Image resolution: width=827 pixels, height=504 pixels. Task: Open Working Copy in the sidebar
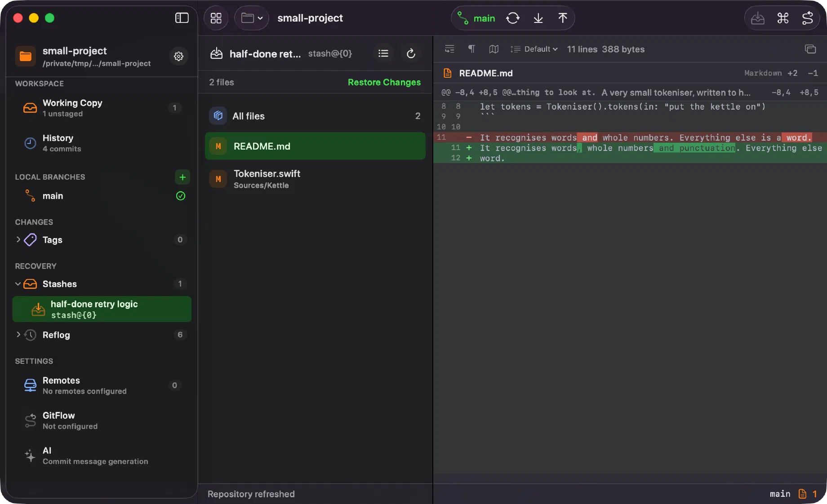point(102,108)
